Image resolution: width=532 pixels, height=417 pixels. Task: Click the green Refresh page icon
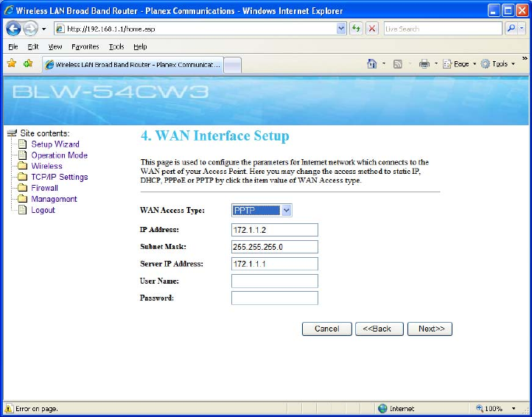[356, 29]
